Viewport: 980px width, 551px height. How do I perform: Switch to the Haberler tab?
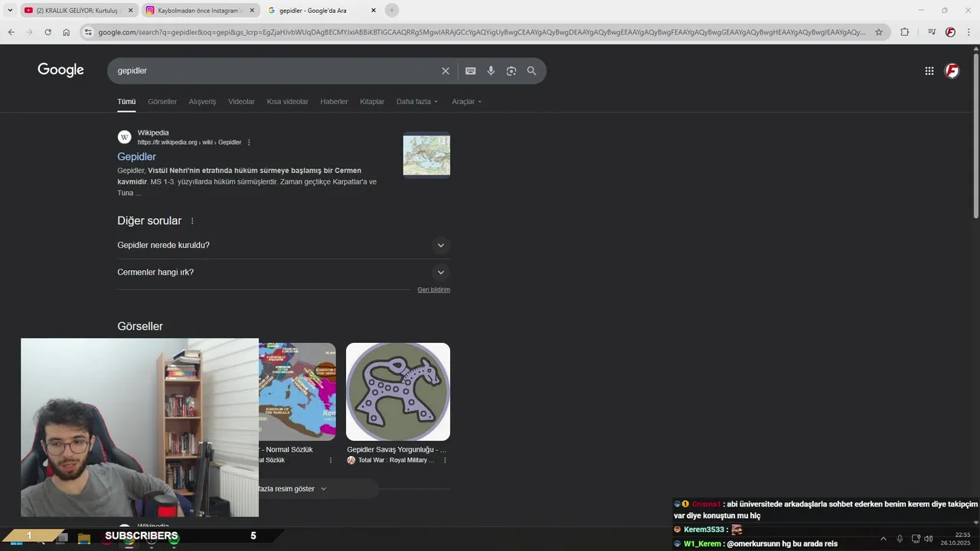334,101
